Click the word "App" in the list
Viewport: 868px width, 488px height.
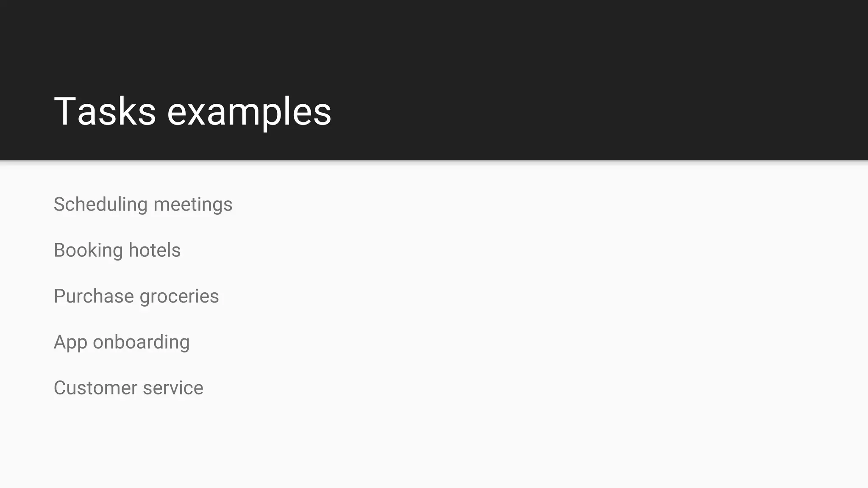pos(70,342)
